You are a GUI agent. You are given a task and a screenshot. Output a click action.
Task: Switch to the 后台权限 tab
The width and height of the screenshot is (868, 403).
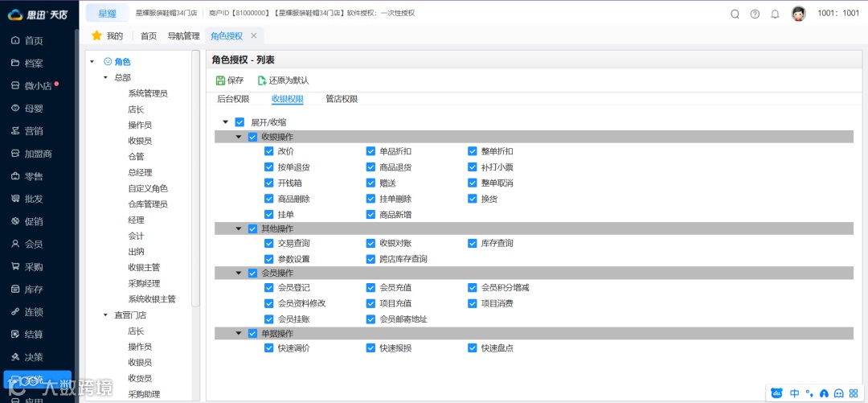(233, 99)
